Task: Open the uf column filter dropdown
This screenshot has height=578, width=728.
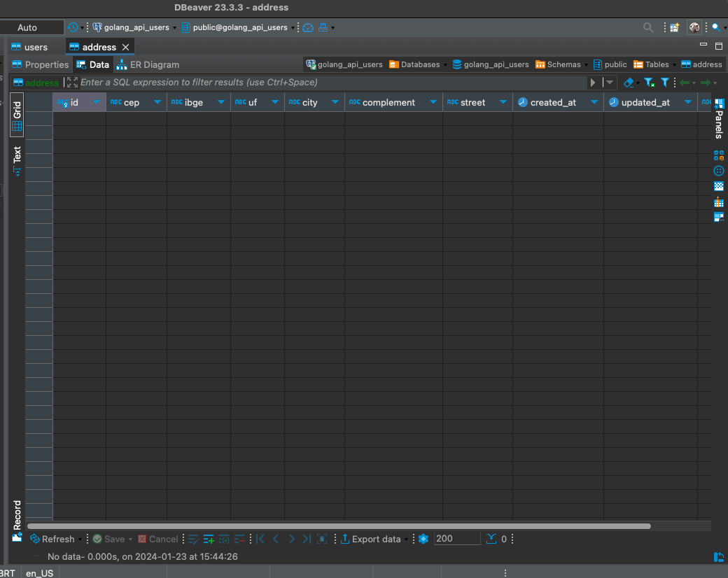Action: click(275, 102)
